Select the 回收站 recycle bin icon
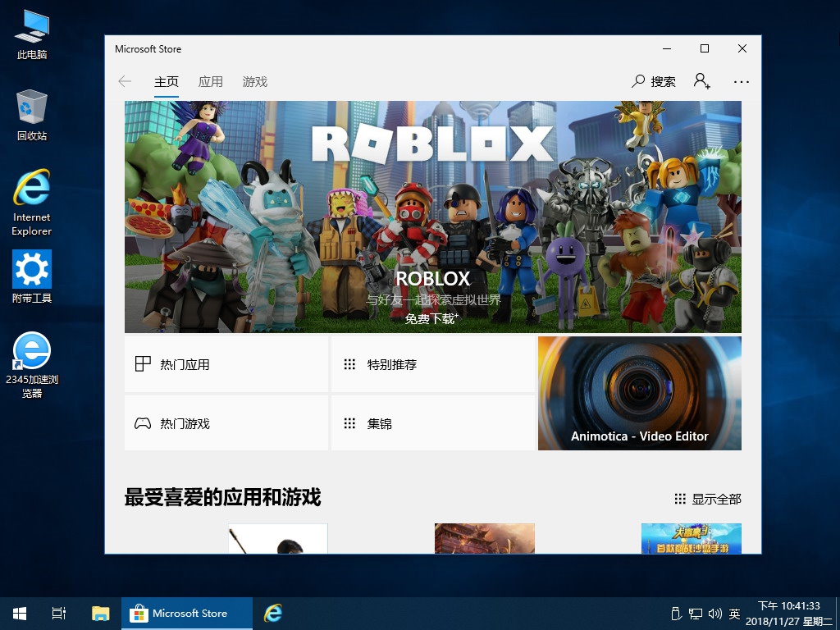Image resolution: width=840 pixels, height=630 pixels. click(x=32, y=115)
